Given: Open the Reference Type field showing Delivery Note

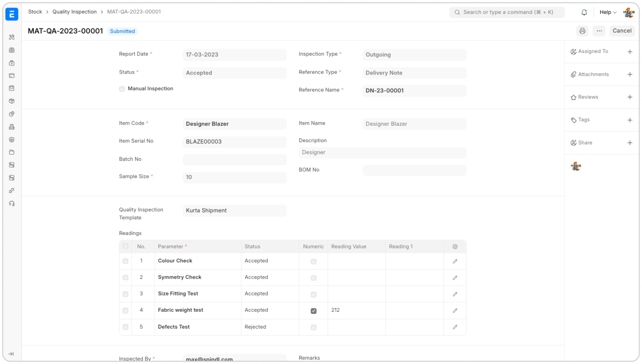Looking at the screenshot, I should 414,73.
